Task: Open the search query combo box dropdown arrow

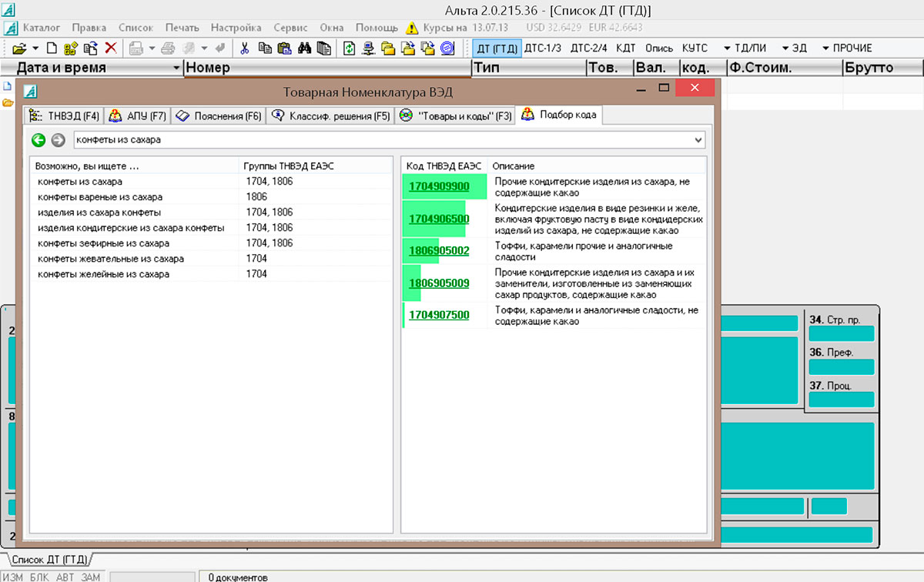Action: tap(698, 140)
